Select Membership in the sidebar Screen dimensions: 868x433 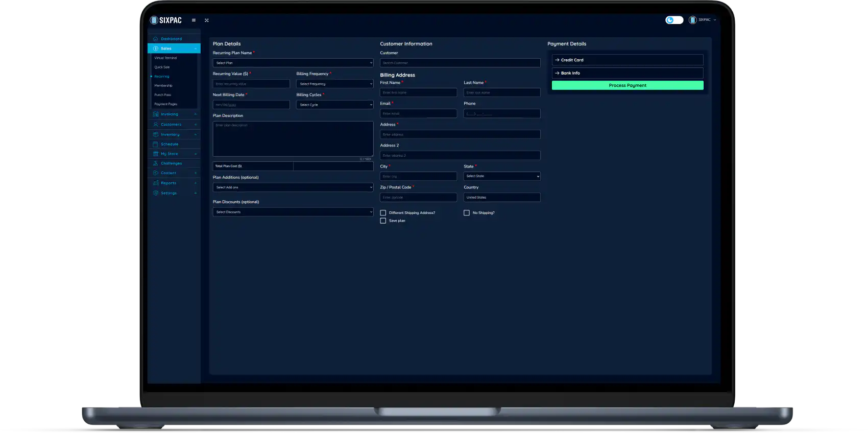pos(163,86)
